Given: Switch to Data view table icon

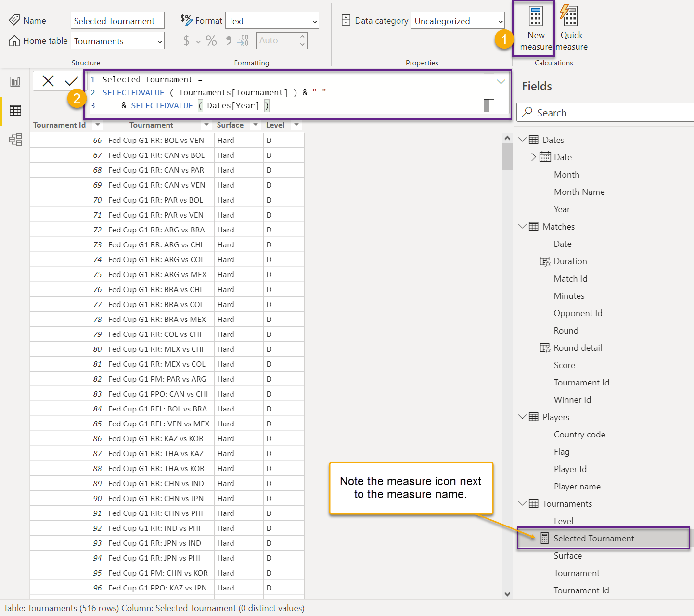Looking at the screenshot, I should tap(15, 110).
